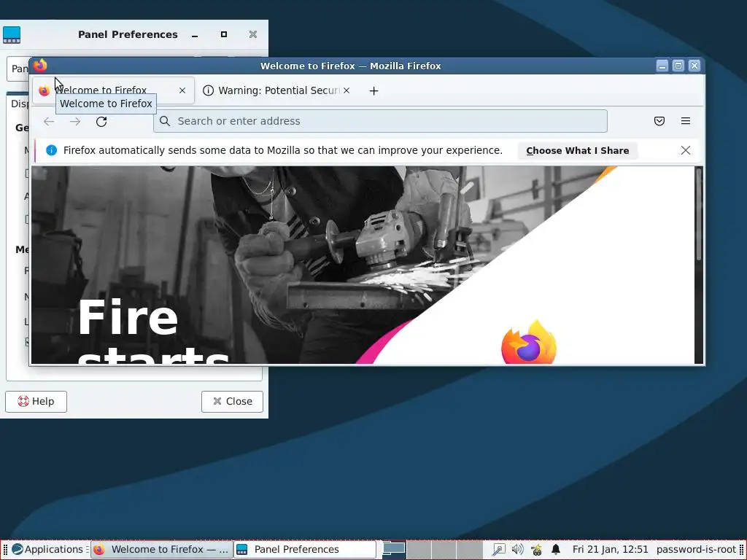Go forward in Firefox history
This screenshot has width=747, height=560.
pos(75,122)
